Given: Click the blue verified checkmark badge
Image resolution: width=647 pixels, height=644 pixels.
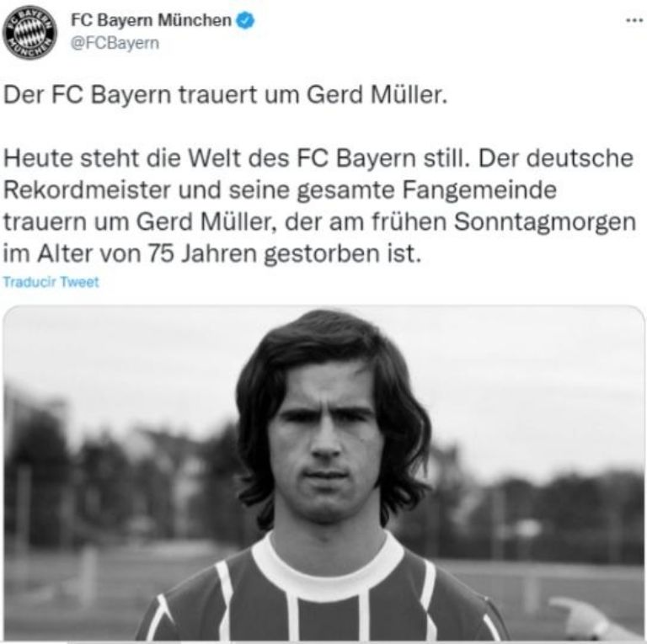Looking at the screenshot, I should coord(245,20).
